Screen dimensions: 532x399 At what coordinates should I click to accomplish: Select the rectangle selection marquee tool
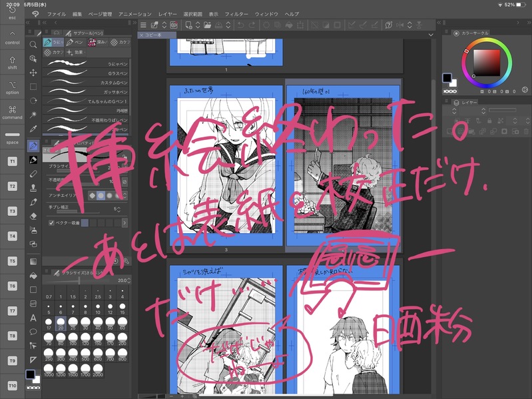[x=33, y=87]
